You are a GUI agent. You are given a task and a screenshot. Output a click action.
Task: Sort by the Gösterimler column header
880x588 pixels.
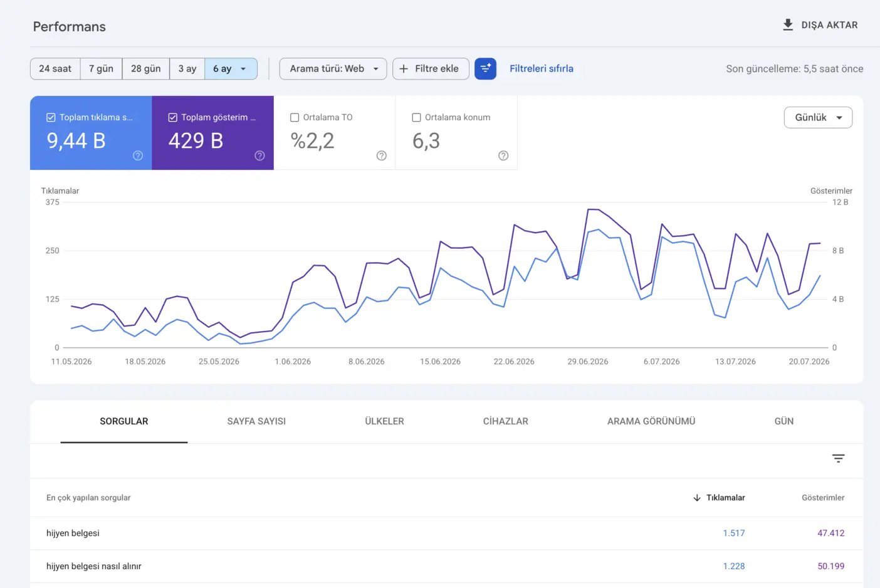coord(823,498)
